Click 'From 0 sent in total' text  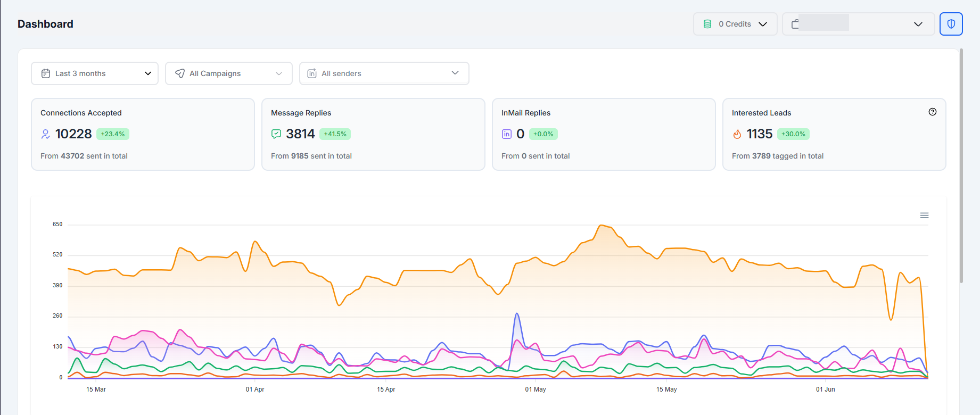536,156
